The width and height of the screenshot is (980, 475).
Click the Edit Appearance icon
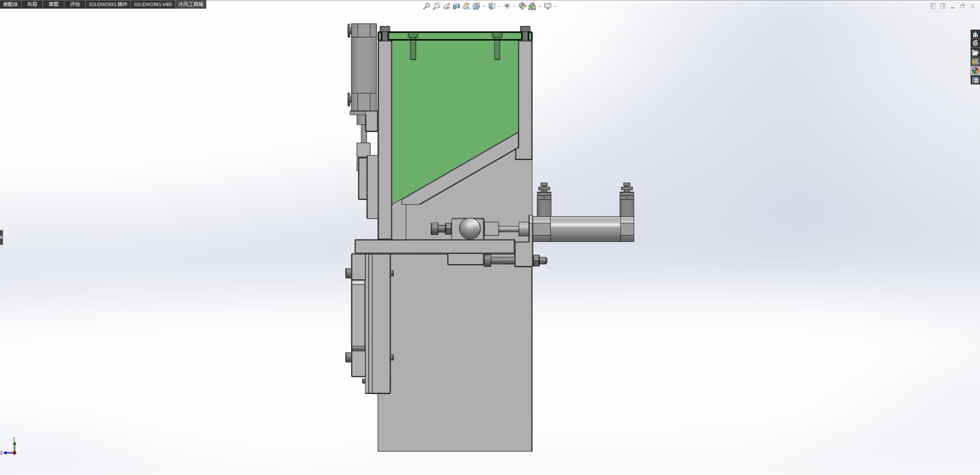coord(522,6)
